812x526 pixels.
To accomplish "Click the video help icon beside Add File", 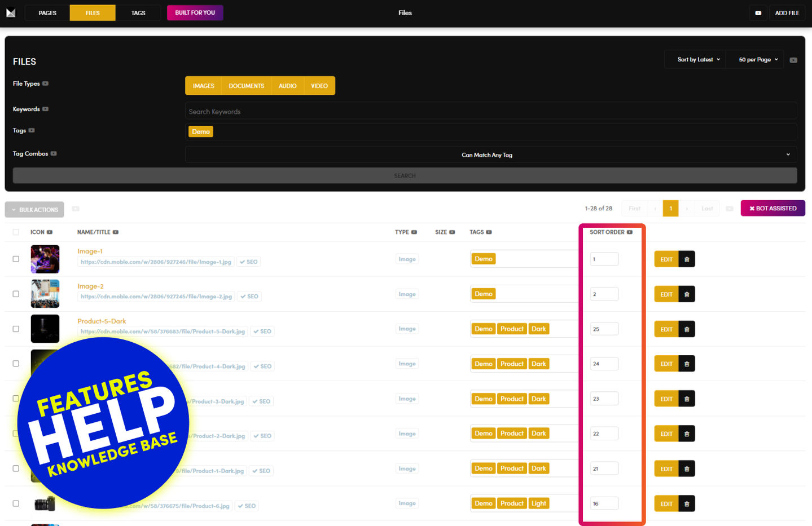I will (x=758, y=13).
